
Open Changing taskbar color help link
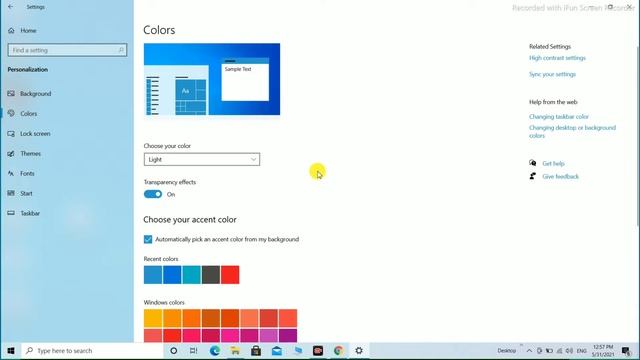tap(559, 117)
